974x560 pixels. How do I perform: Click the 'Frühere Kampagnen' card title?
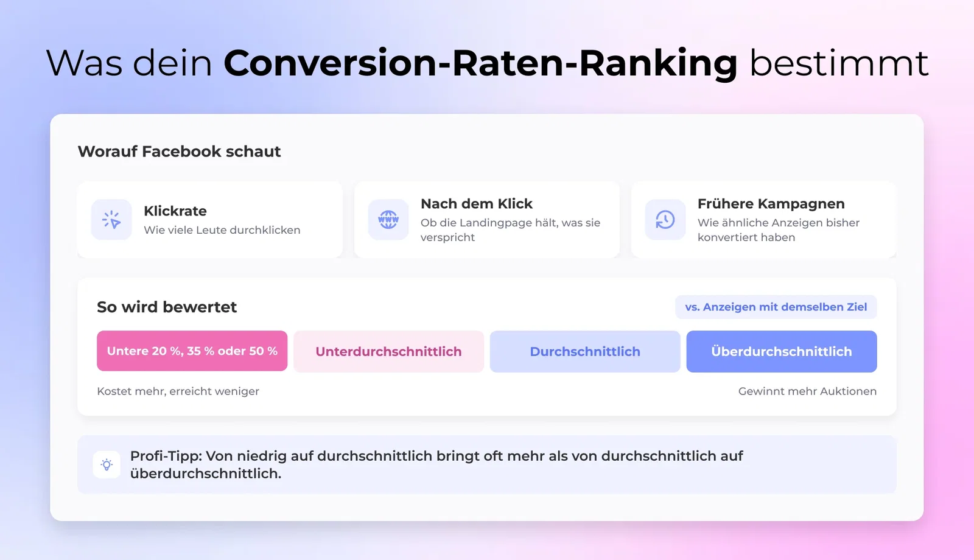pos(771,204)
